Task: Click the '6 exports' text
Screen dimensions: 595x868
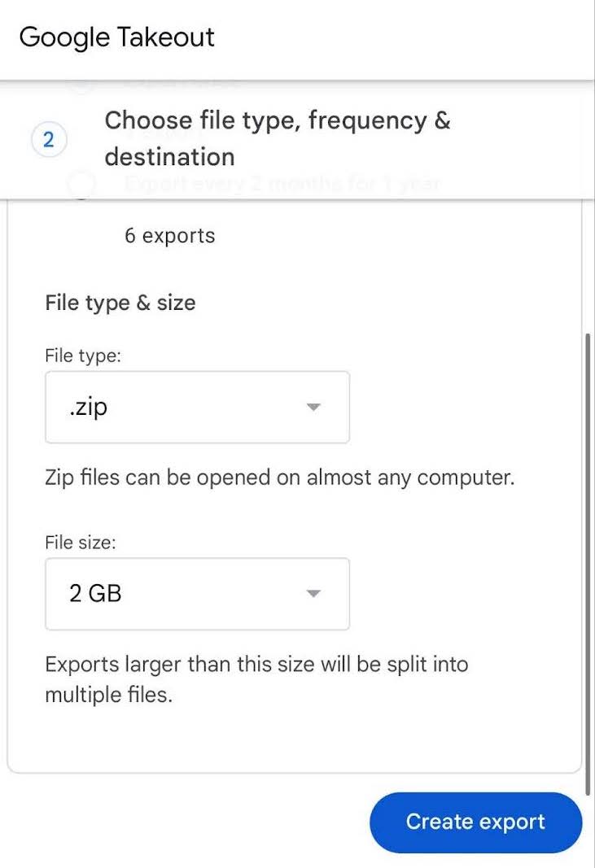Action: [169, 236]
